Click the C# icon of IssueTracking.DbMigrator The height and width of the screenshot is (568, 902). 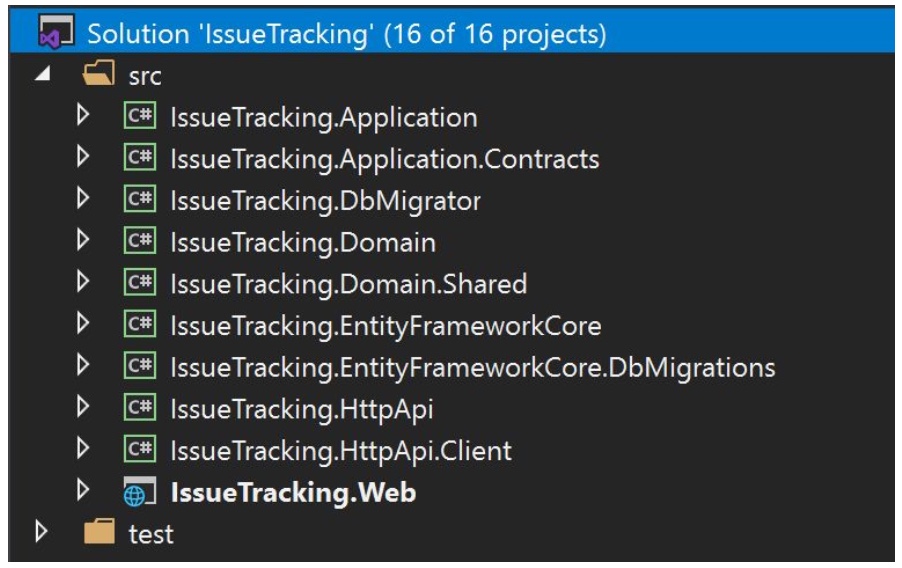click(140, 199)
